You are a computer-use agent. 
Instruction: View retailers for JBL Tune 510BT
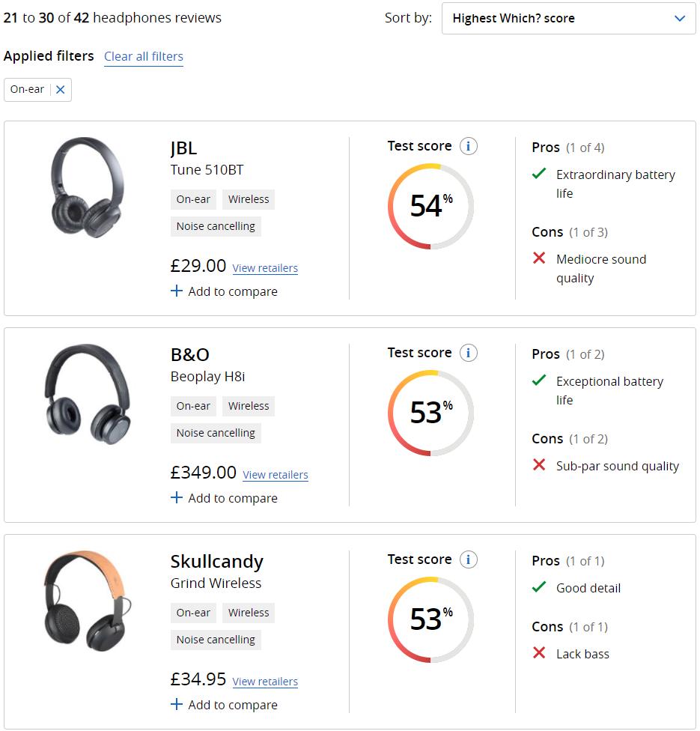coord(265,268)
